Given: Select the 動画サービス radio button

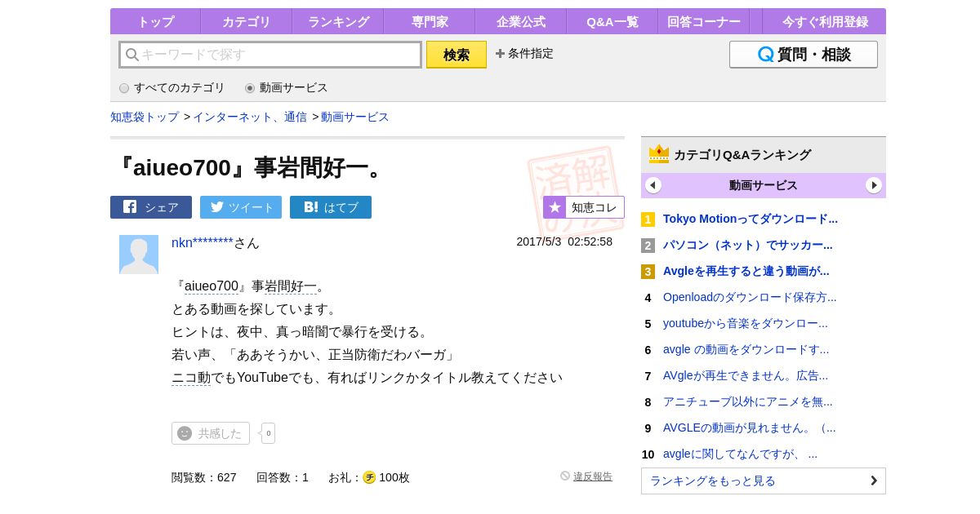Looking at the screenshot, I should pyautogui.click(x=250, y=88).
